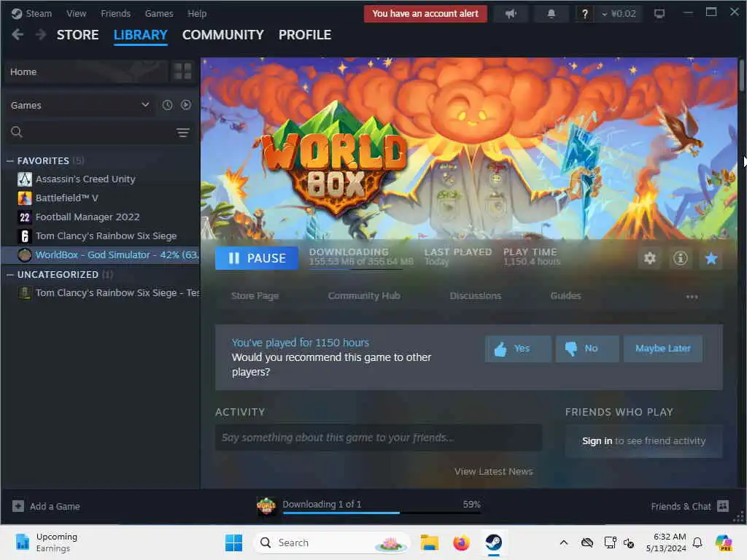The width and height of the screenshot is (747, 560).
Task: Show more links with ellipsis
Action: (692, 297)
